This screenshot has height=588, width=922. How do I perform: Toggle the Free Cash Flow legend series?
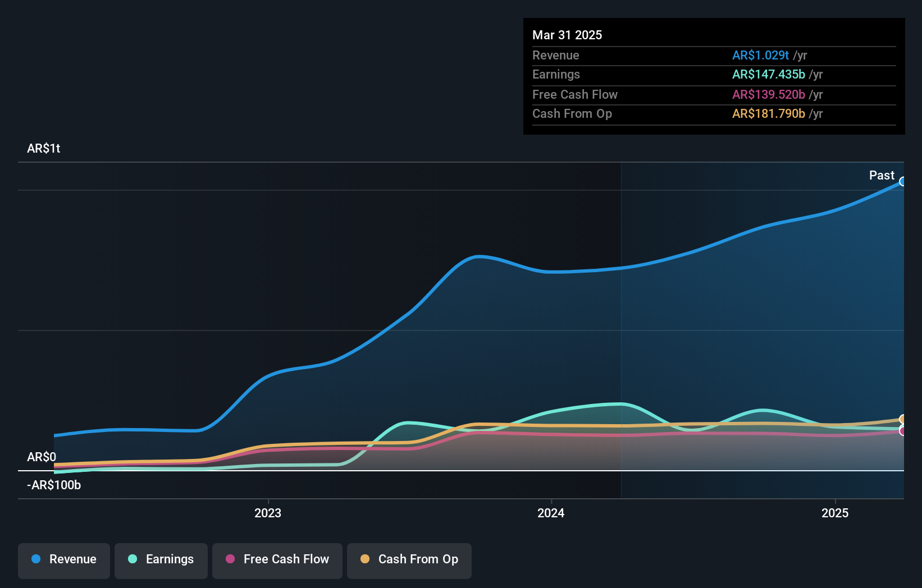[277, 561]
